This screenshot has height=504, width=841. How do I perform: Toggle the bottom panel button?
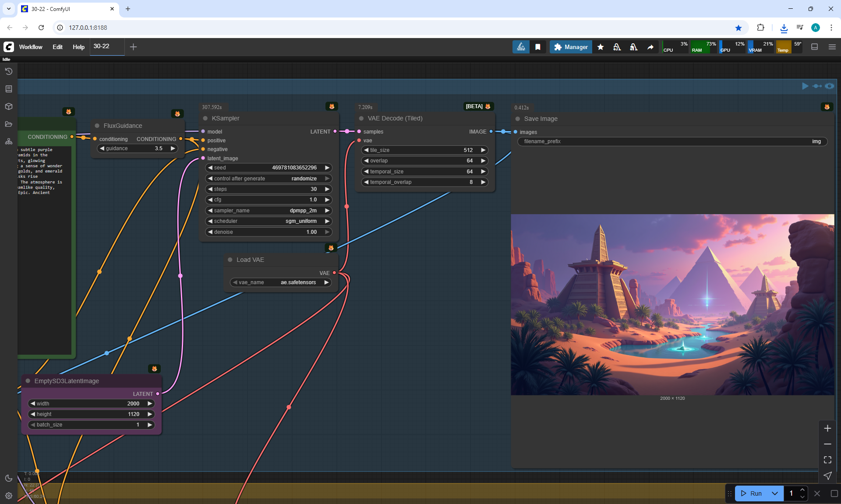pos(814,47)
